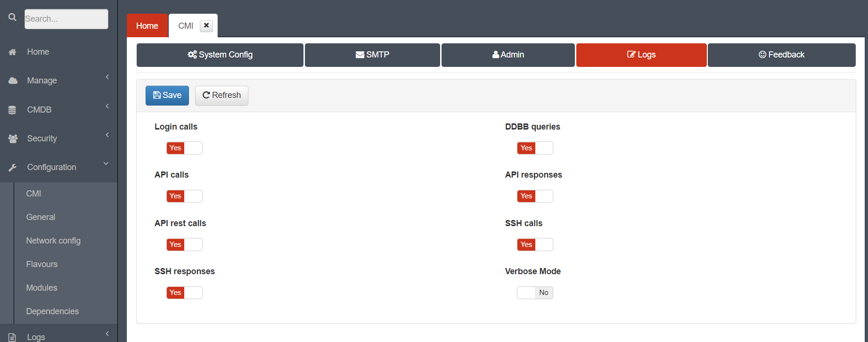This screenshot has height=342, width=868.
Task: Disable the SSH responses toggle
Action: (x=184, y=293)
